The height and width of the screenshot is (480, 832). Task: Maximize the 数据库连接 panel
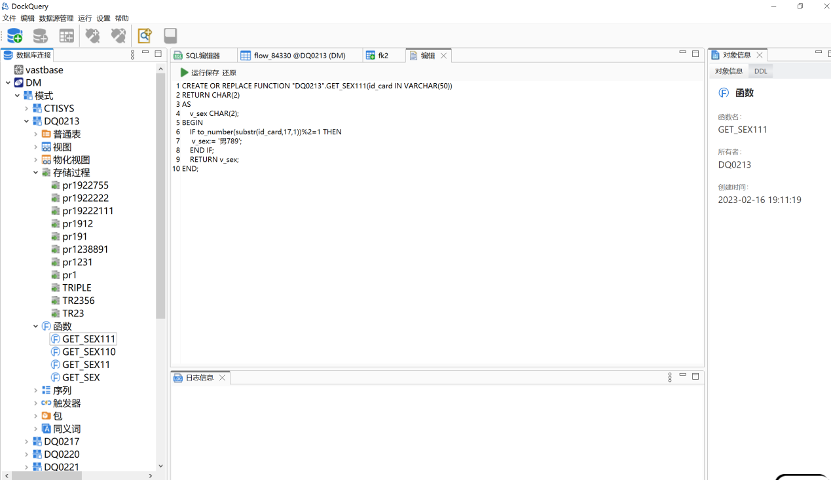click(158, 53)
